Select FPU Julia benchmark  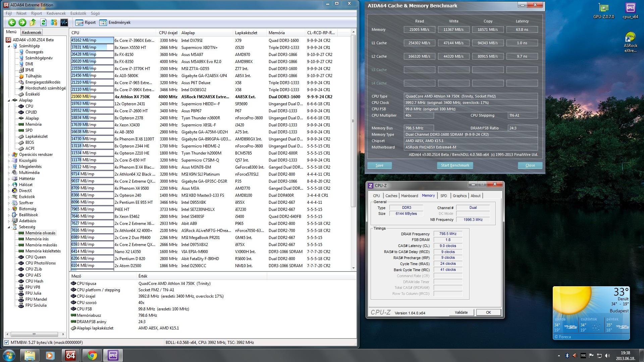pos(33,293)
